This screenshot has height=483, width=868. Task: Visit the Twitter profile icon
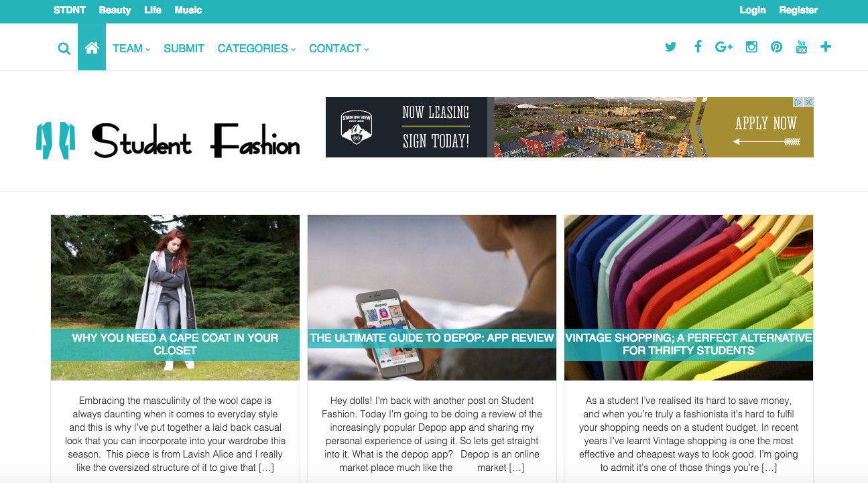click(x=670, y=47)
